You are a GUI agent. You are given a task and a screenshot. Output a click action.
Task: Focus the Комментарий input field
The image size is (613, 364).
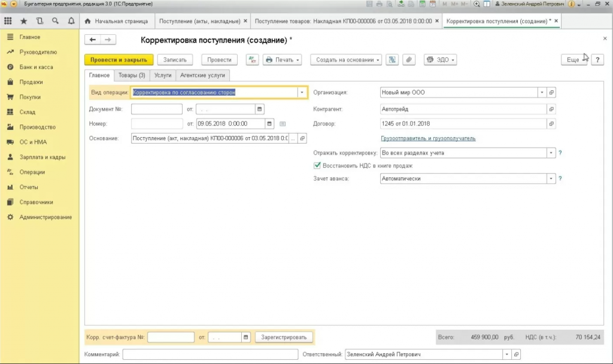210,354
